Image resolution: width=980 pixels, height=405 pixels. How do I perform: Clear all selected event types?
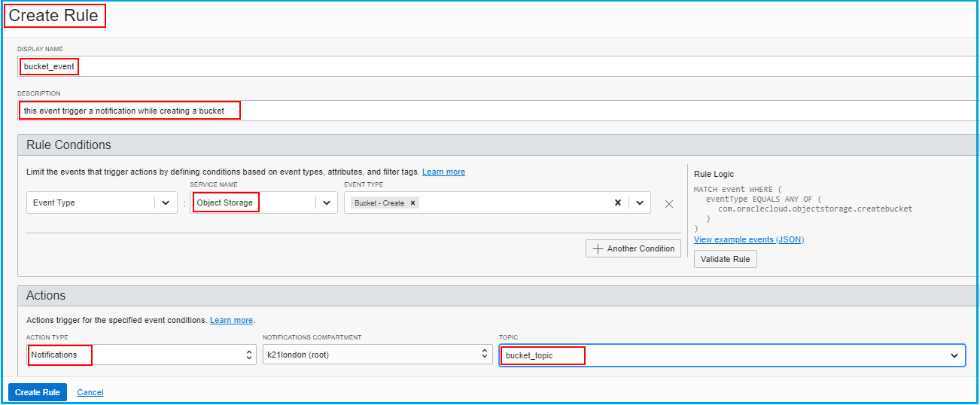coord(617,202)
